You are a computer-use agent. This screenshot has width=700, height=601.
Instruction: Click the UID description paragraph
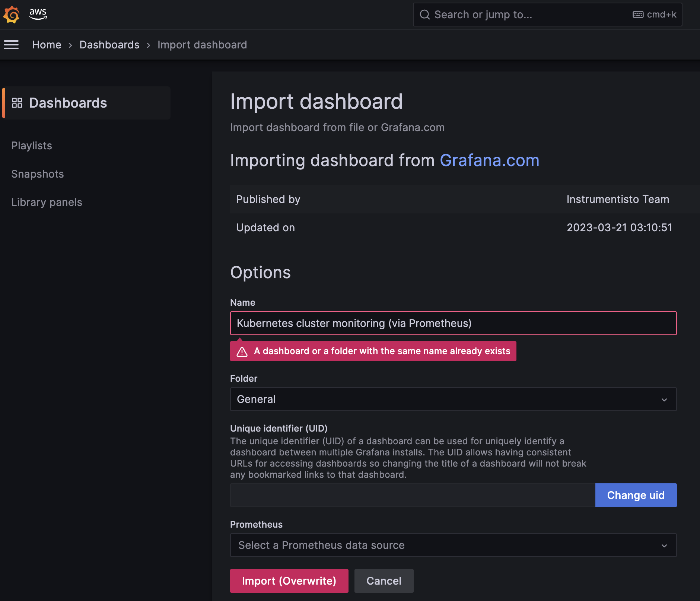[x=408, y=458]
